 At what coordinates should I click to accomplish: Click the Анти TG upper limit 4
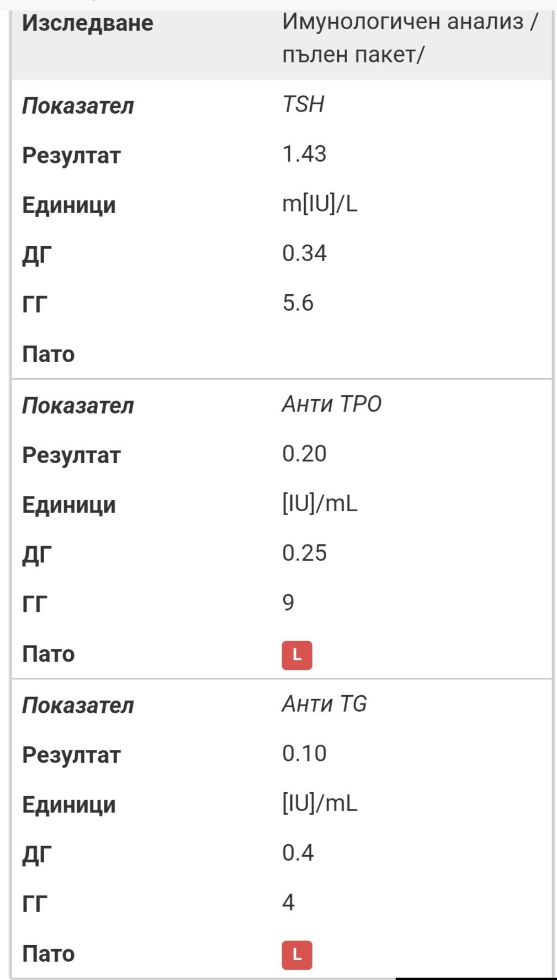tap(288, 903)
